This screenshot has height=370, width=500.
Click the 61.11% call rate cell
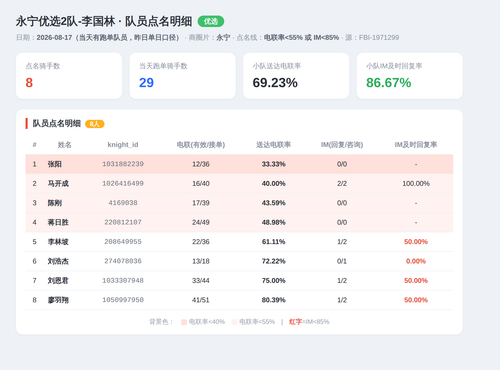(273, 242)
